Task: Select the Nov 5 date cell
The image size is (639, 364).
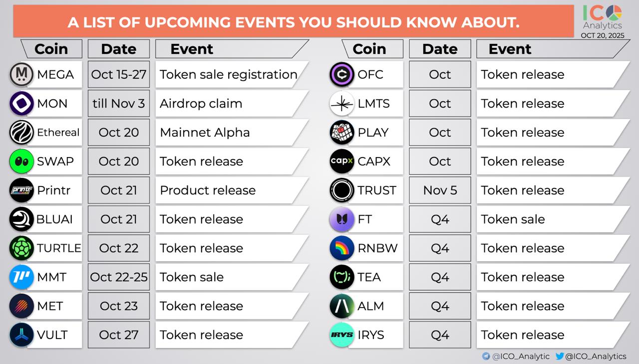Action: click(x=440, y=190)
